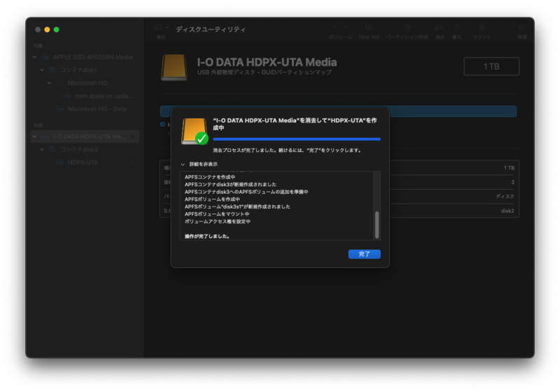Collapse I-O DATA HDPX-UTA Media tree
Screen dimensions: 560x392
[x=34, y=136]
